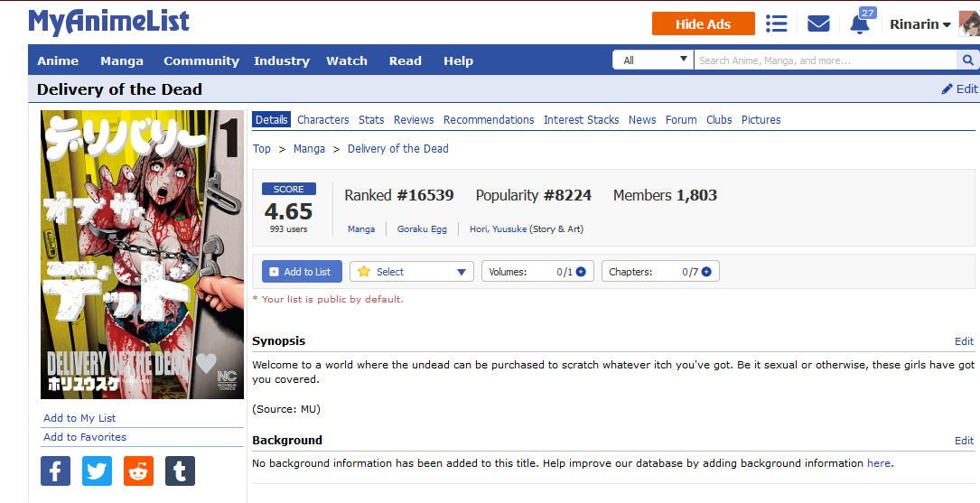
Task: Switch to the Stats tab
Action: tap(371, 119)
